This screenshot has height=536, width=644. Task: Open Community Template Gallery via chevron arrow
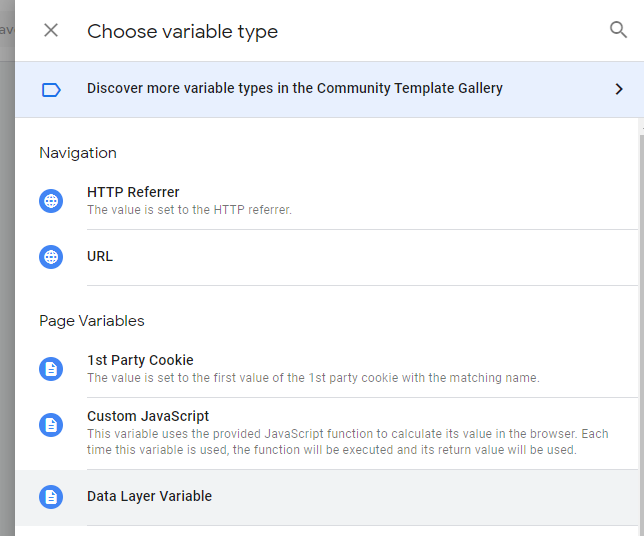[x=619, y=89]
